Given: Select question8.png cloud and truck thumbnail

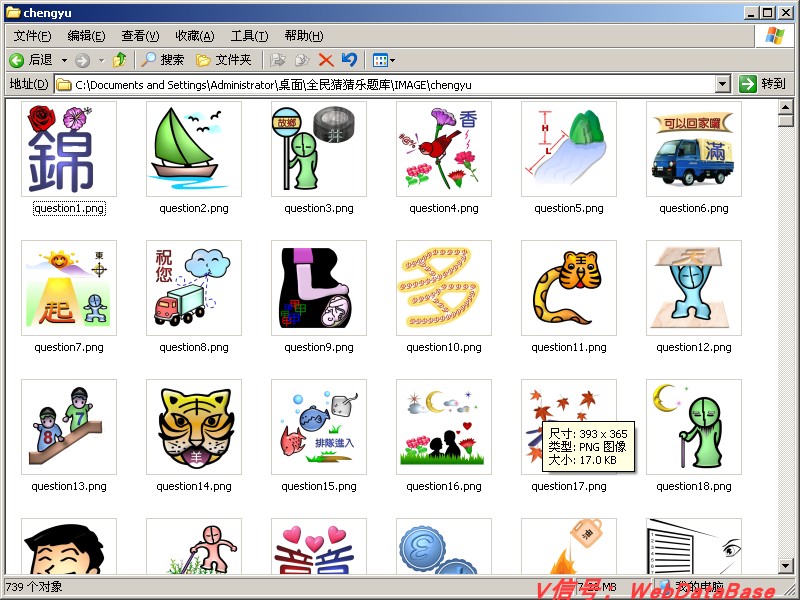Looking at the screenshot, I should (194, 288).
